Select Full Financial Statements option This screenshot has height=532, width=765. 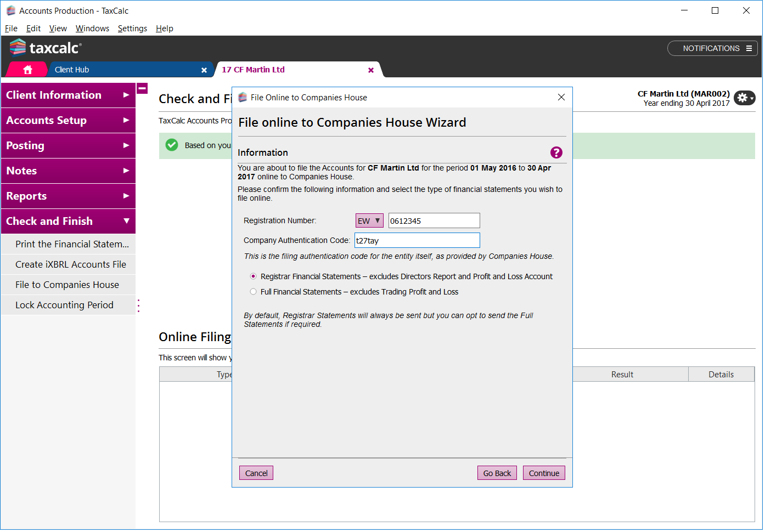point(253,292)
